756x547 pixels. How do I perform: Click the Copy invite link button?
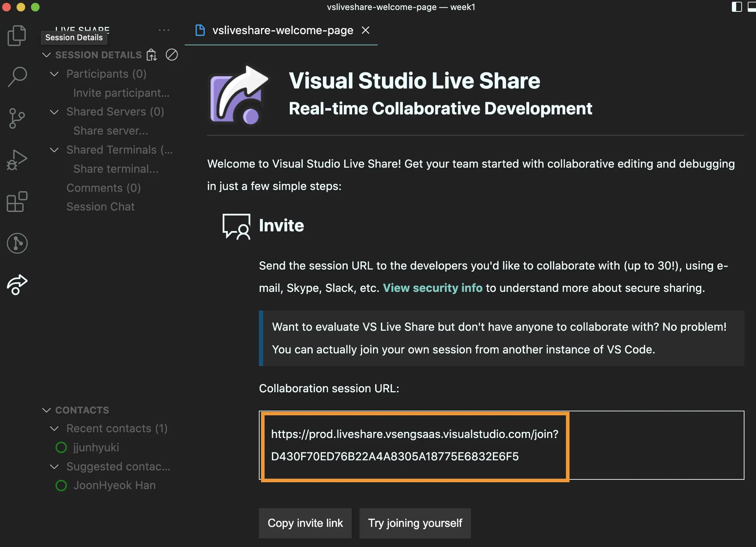(x=305, y=523)
